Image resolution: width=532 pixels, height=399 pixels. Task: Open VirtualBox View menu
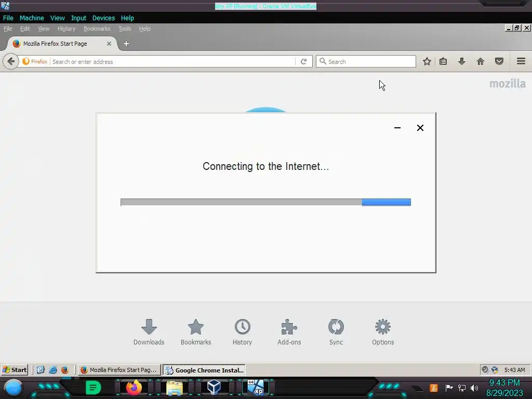point(57,18)
